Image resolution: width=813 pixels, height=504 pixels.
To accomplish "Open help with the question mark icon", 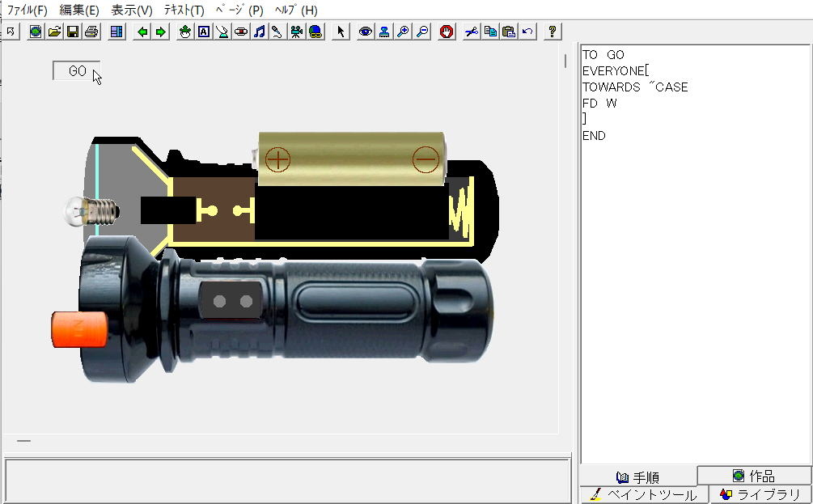I will click(x=553, y=32).
